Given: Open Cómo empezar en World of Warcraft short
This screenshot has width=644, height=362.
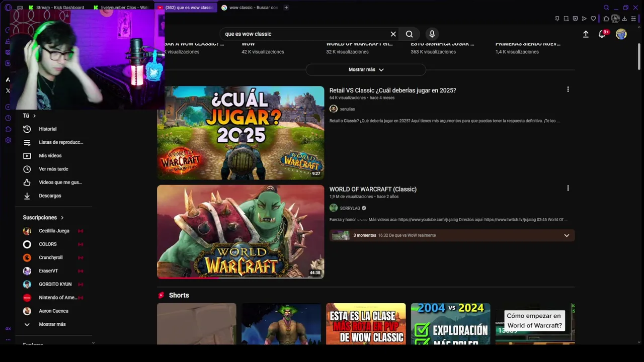Looking at the screenshot, I should pos(535,324).
